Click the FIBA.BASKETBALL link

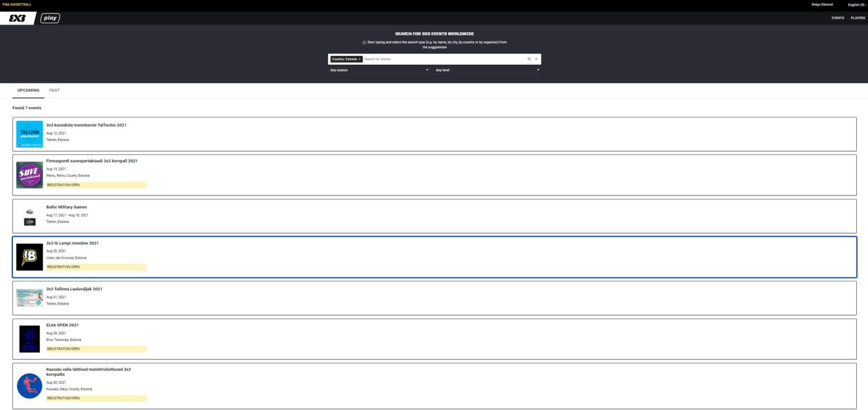17,4
